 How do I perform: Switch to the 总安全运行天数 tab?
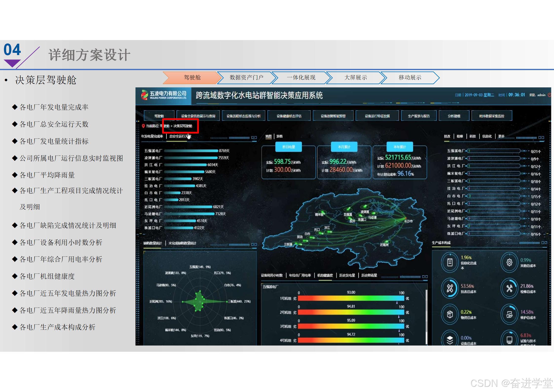[x=180, y=136]
